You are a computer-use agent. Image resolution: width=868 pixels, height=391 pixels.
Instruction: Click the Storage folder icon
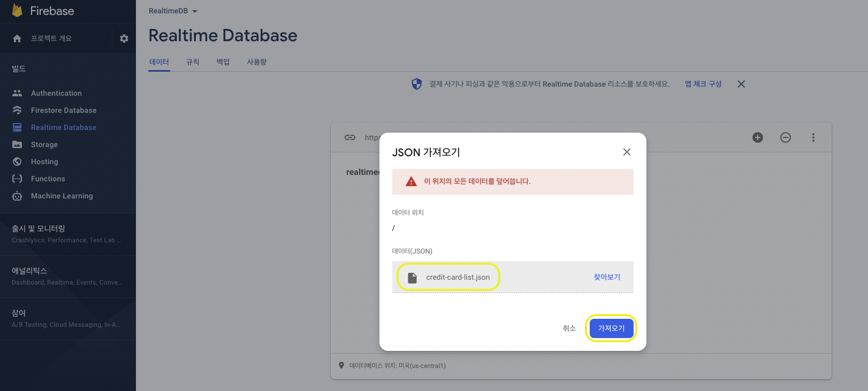pos(17,144)
